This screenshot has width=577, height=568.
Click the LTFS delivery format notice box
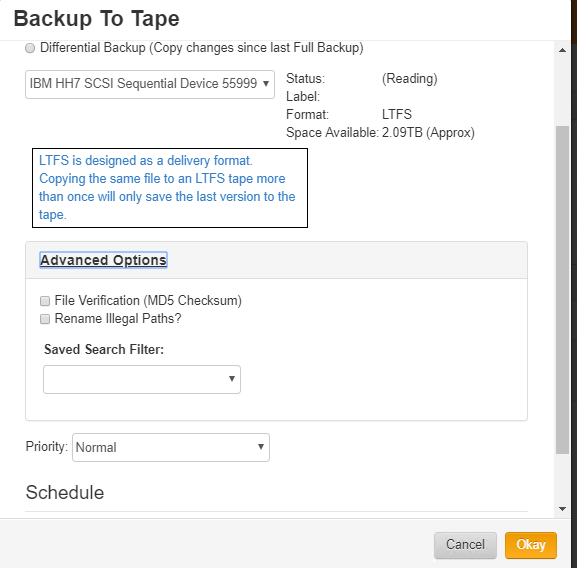tap(170, 188)
